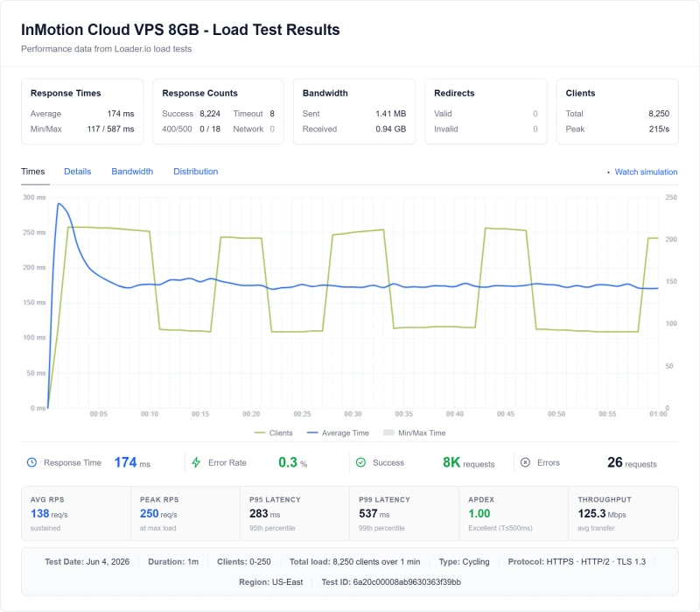Viewport: 700px width, 612px height.
Task: Click the 00:45 time axis label
Action: (x=506, y=414)
